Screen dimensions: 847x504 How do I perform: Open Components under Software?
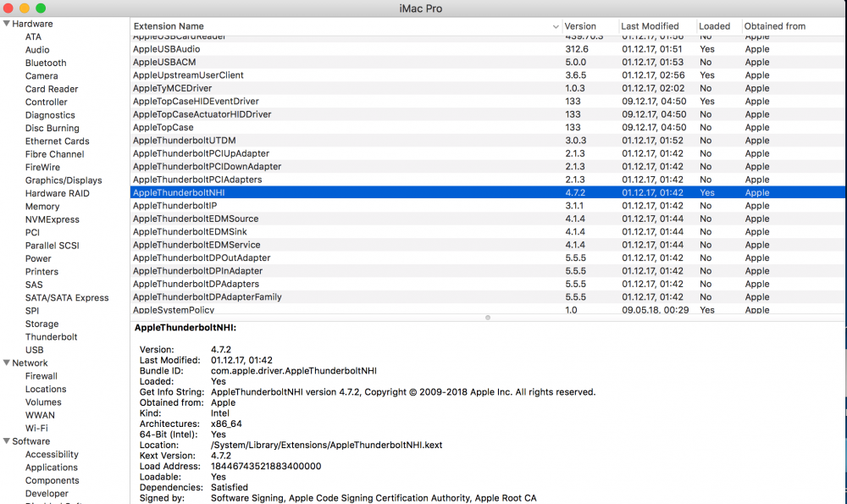click(x=52, y=480)
